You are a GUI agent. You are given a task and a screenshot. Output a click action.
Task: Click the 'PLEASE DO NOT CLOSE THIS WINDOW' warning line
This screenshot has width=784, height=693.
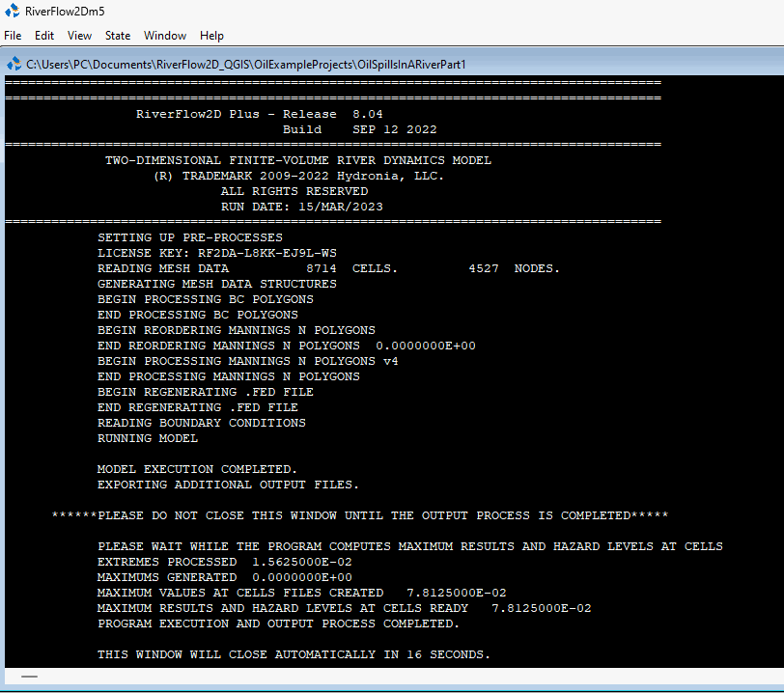(360, 515)
